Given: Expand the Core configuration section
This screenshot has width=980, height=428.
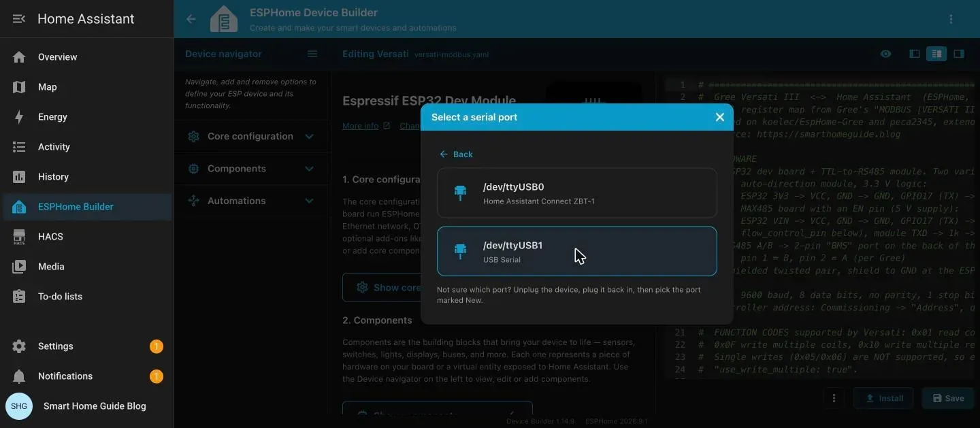Looking at the screenshot, I should click(251, 136).
